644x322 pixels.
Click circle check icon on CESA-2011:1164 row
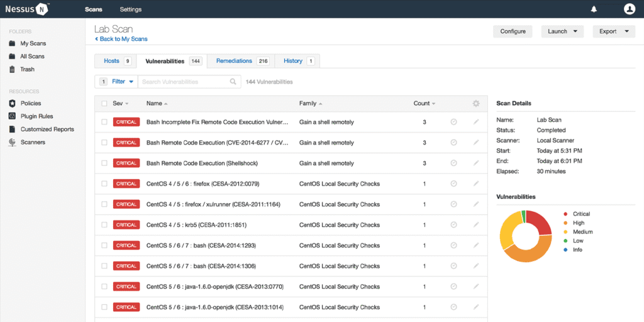pyautogui.click(x=454, y=204)
